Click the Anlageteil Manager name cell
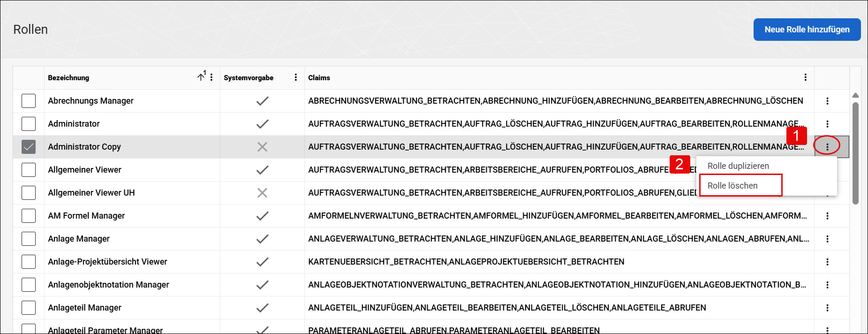 tap(132, 308)
